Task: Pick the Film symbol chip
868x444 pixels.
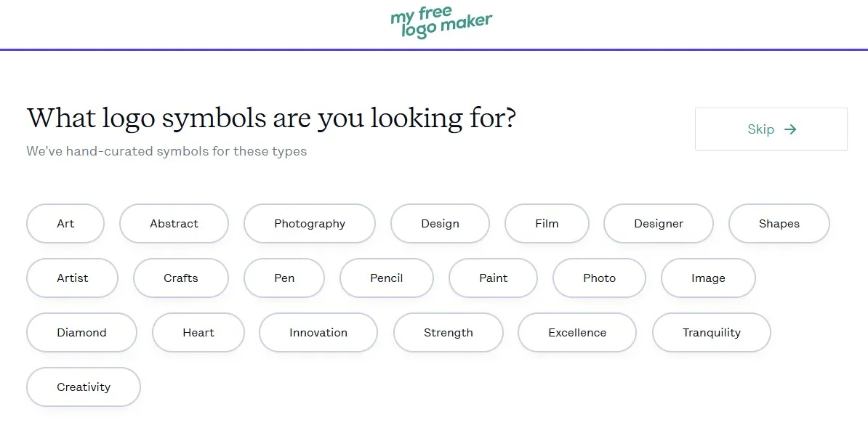Action: [x=547, y=224]
